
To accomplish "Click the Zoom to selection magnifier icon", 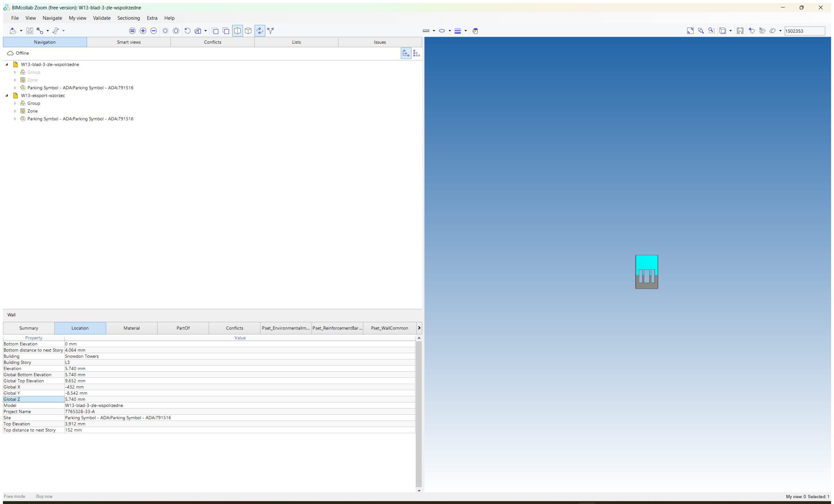I will coord(701,31).
